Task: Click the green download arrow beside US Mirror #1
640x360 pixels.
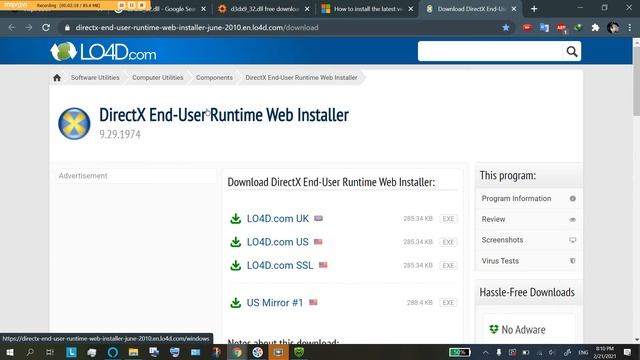Action: pos(236,303)
